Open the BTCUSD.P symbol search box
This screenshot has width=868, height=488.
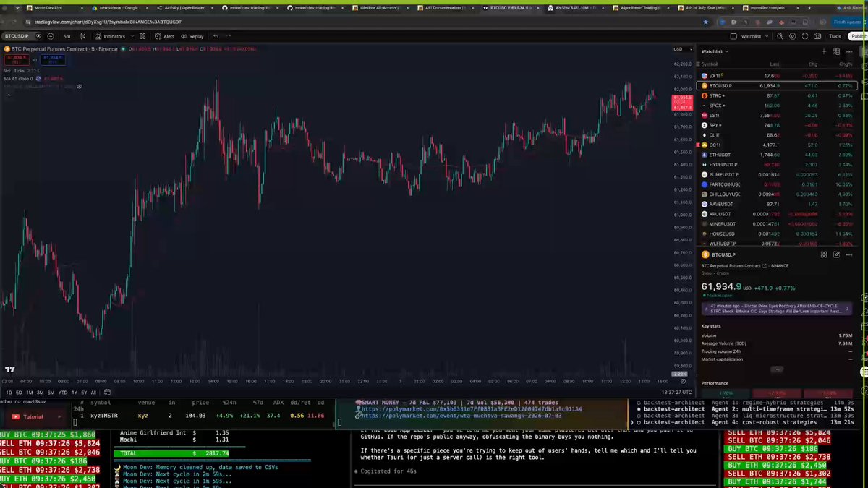pos(17,35)
